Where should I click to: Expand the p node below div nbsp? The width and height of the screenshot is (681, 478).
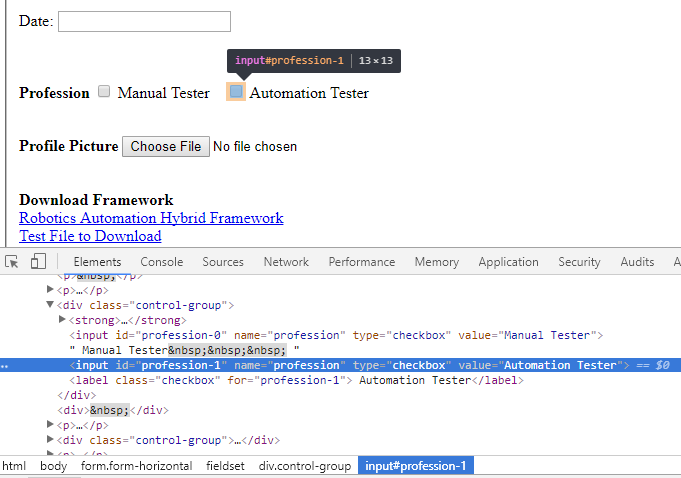pos(50,425)
